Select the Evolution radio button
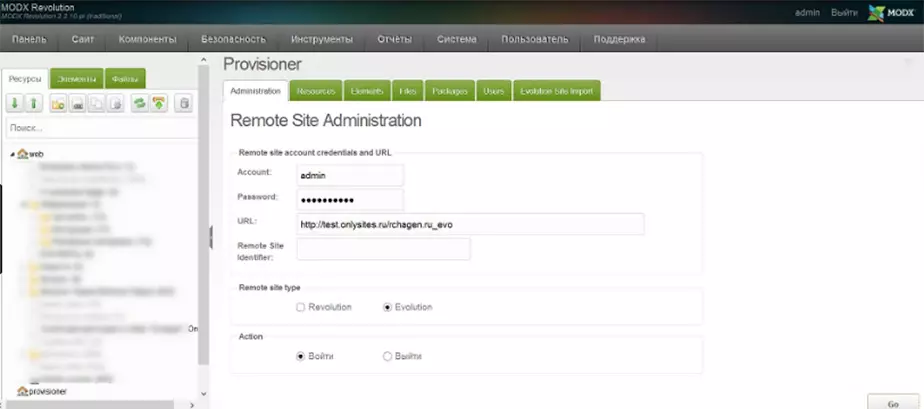Screen dimensions: 924x409 coord(387,307)
